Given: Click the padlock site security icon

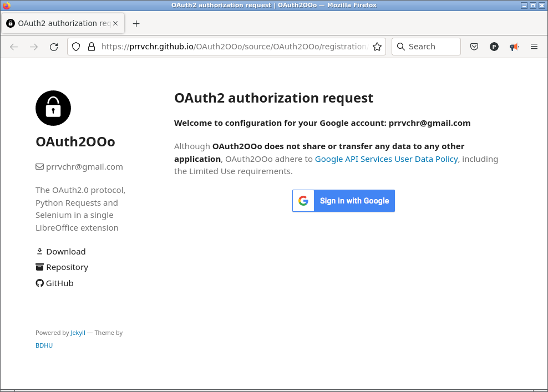Looking at the screenshot, I should (x=92, y=47).
